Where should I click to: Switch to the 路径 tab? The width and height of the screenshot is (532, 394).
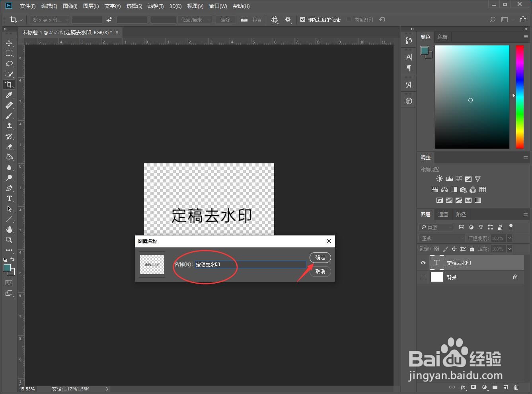(x=461, y=214)
